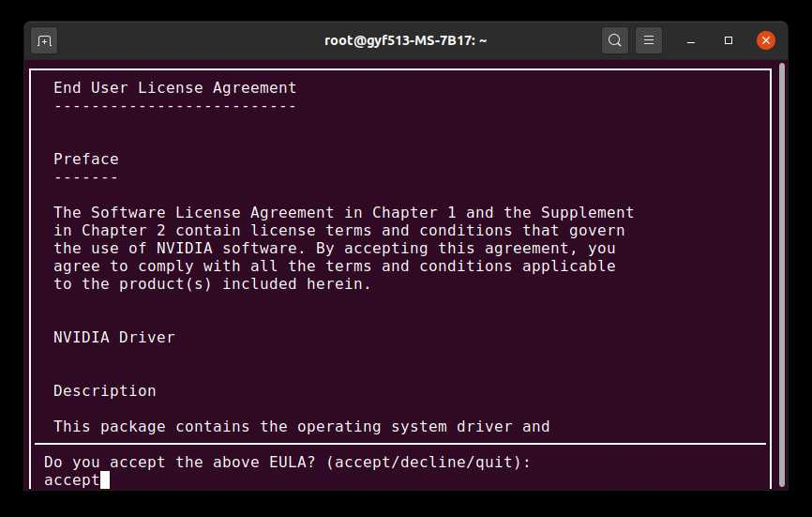Minimize the terminal window
The height and width of the screenshot is (517, 812).
coord(691,40)
